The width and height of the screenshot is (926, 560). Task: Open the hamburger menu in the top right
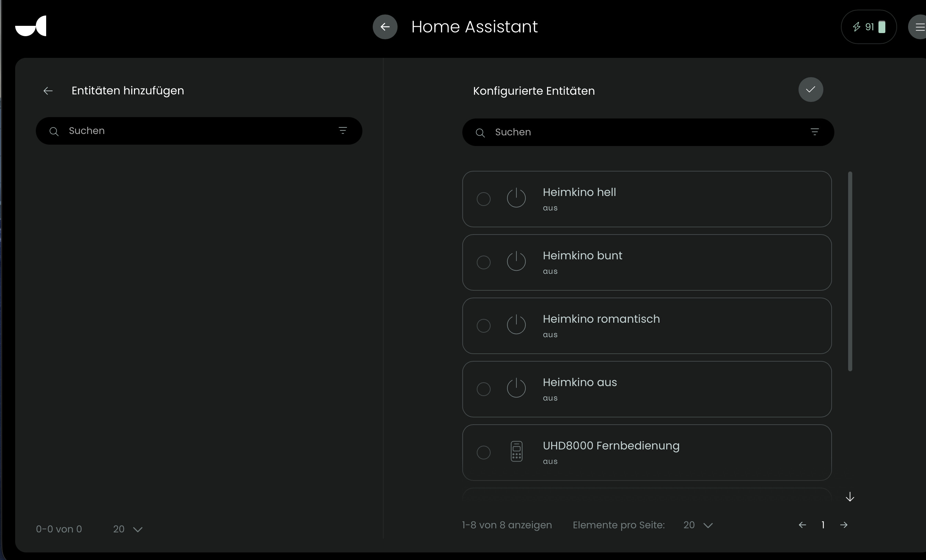918,27
